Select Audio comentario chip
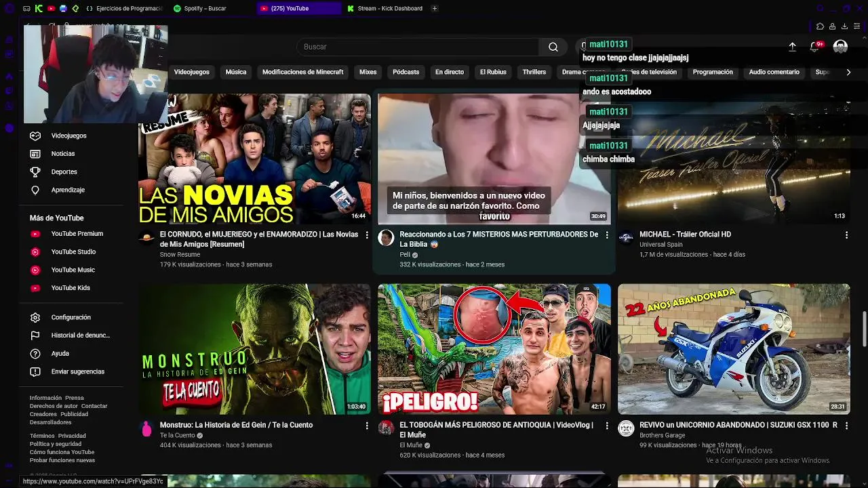 click(774, 72)
